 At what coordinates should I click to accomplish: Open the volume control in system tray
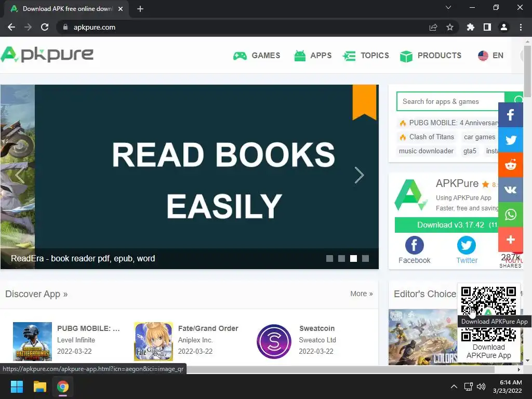click(481, 387)
